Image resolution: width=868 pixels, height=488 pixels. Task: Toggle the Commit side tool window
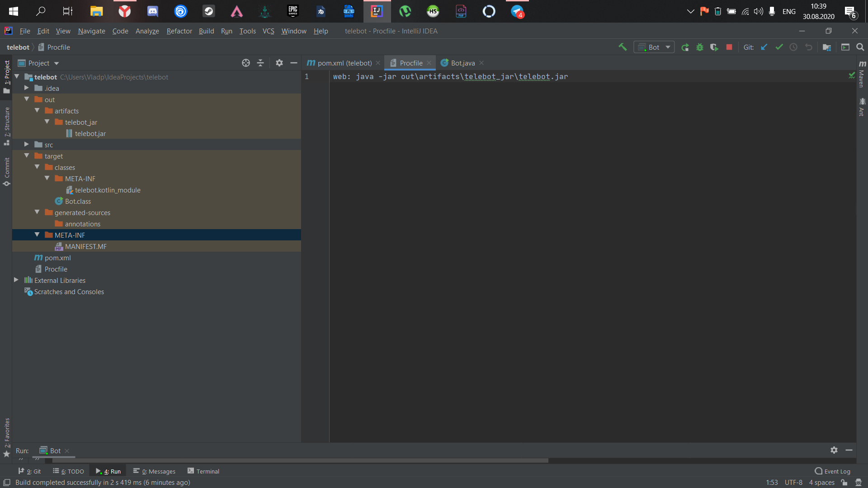[6, 171]
